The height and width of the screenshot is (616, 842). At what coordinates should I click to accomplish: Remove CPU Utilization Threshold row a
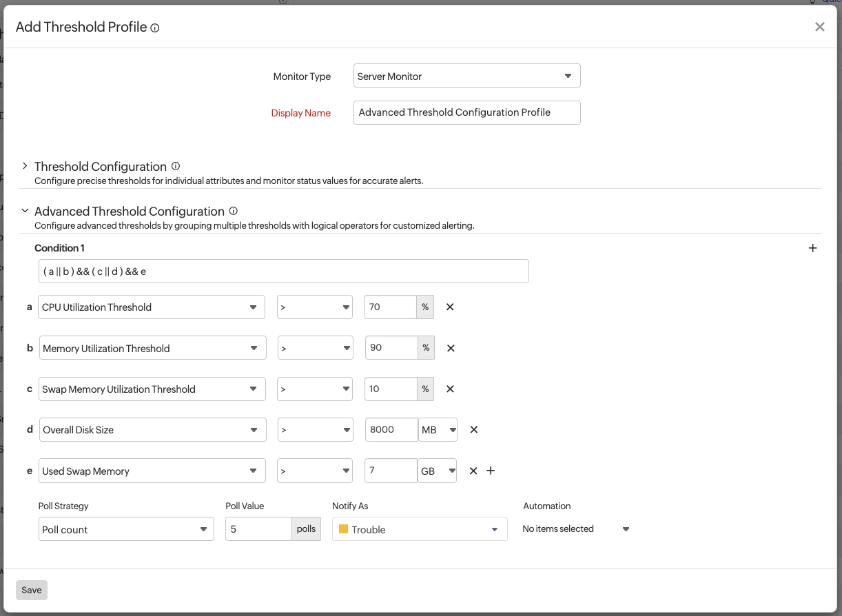tap(450, 307)
